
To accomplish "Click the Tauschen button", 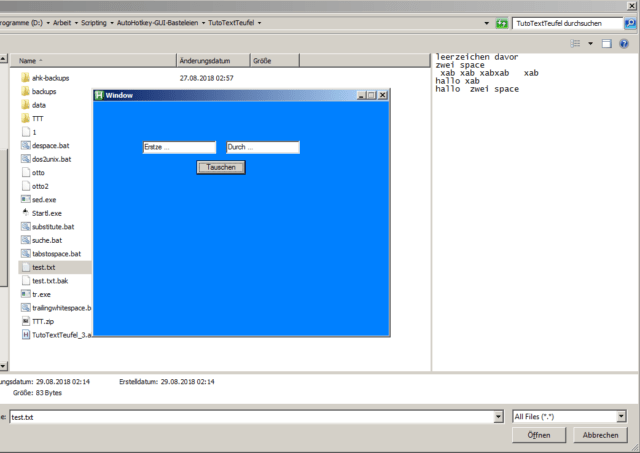I will (x=221, y=167).
